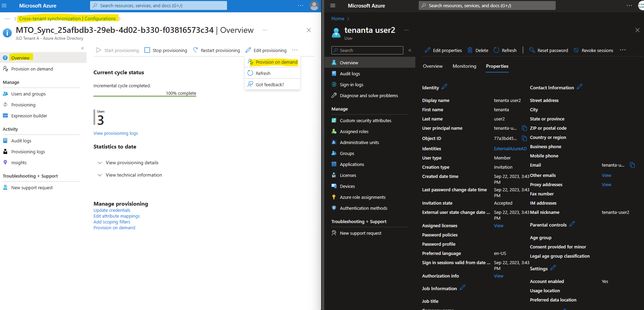
Task: Click the global search bar in the dark window
Action: [487, 5]
